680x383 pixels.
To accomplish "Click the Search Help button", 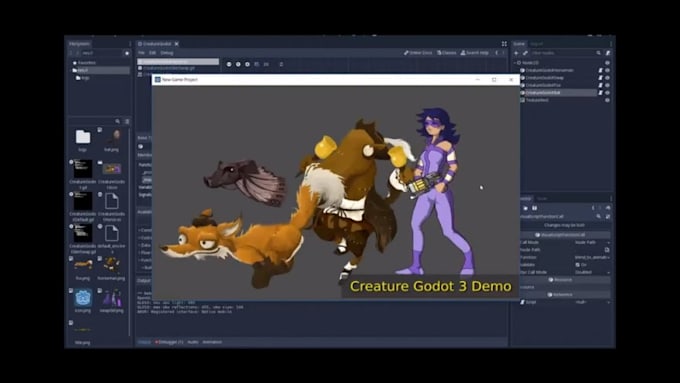I will (x=474, y=53).
